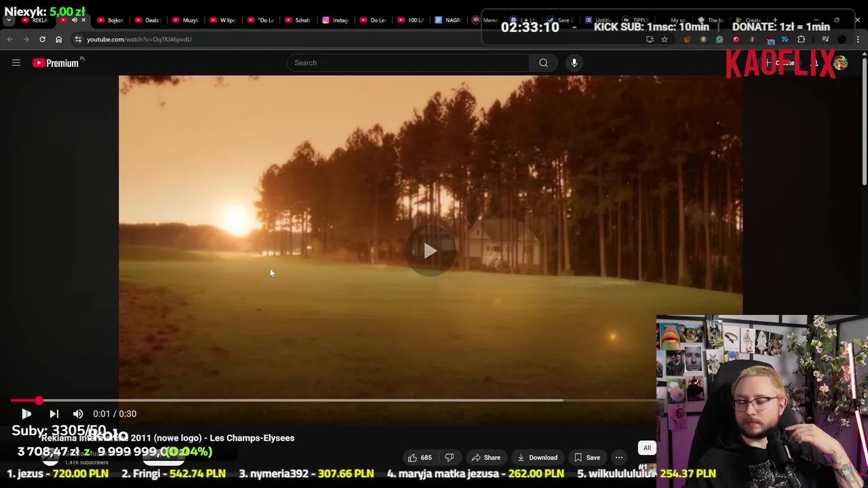Switch to the Schab tab

pyautogui.click(x=298, y=20)
